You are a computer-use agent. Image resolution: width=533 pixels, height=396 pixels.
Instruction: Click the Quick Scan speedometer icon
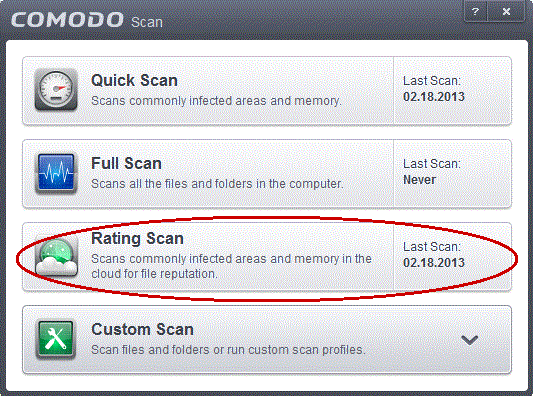pyautogui.click(x=56, y=89)
